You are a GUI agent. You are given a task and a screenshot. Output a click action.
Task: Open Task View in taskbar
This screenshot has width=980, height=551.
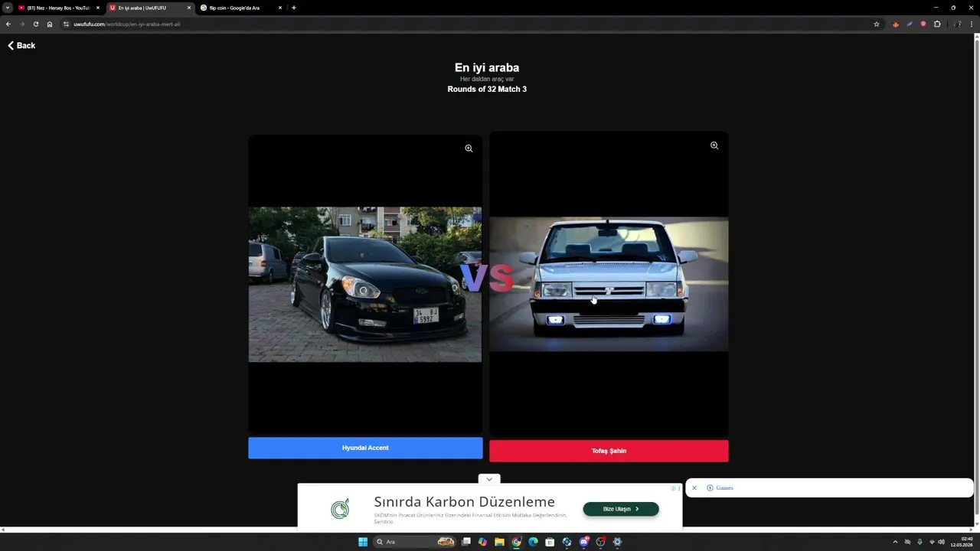click(465, 542)
